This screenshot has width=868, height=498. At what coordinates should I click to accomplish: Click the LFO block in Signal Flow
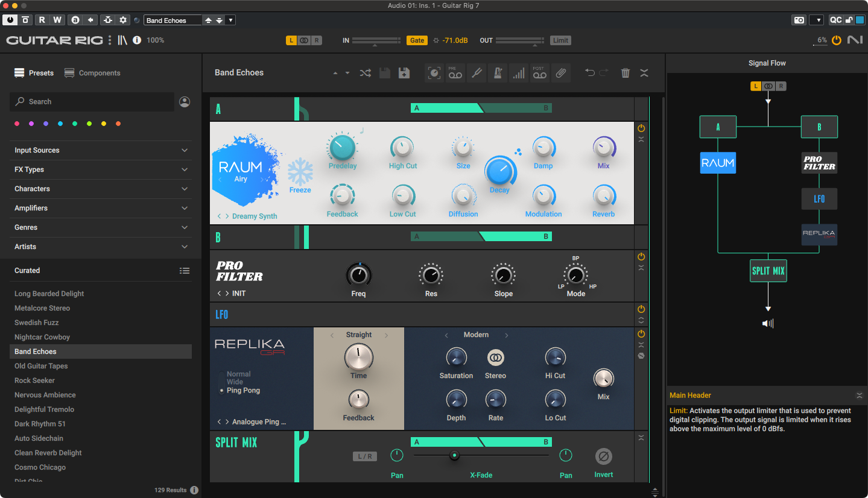[819, 198]
